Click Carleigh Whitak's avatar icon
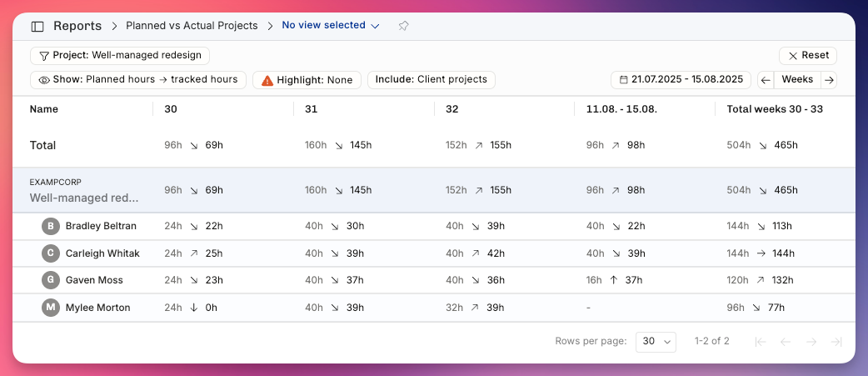This screenshot has height=376, width=868. [x=50, y=253]
